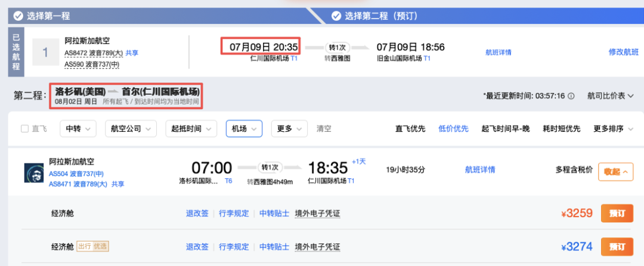Click 旧金山国际机场 T1 text
Image resolution: width=644 pixels, height=266 pixels.
(x=404, y=58)
